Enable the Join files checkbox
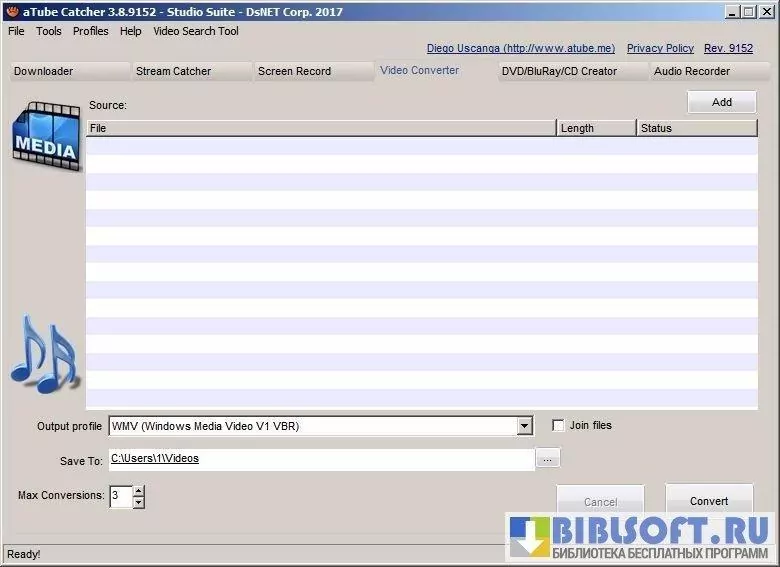 point(558,425)
